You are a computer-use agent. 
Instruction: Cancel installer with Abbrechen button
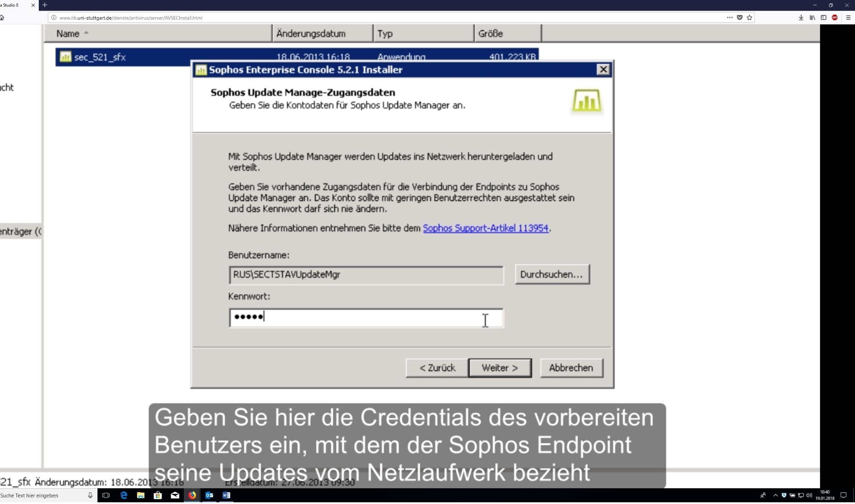[x=572, y=368]
